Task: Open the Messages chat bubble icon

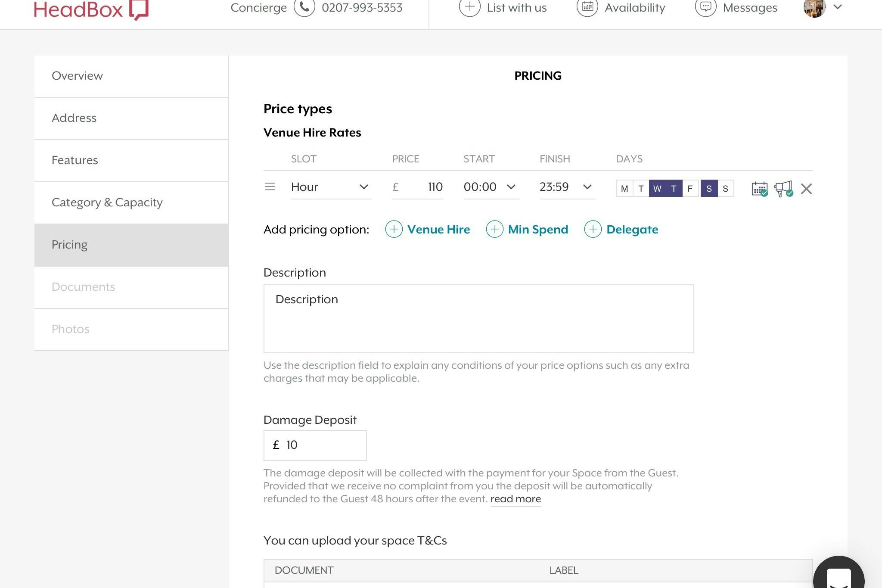Action: [705, 7]
